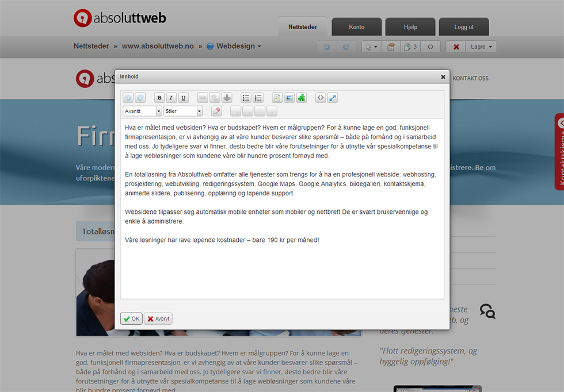The width and height of the screenshot is (564, 392).
Task: Insert a hyperlink using the chain icon
Action: pyautogui.click(x=203, y=98)
